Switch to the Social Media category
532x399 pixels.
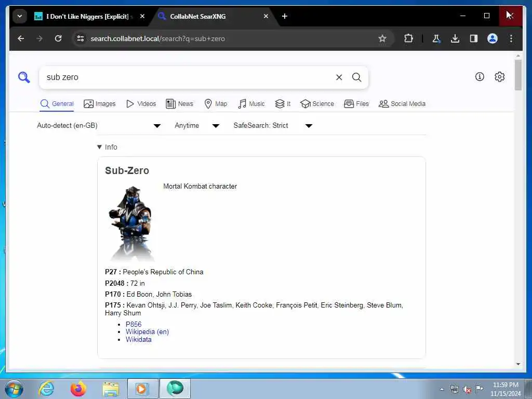pyautogui.click(x=402, y=104)
